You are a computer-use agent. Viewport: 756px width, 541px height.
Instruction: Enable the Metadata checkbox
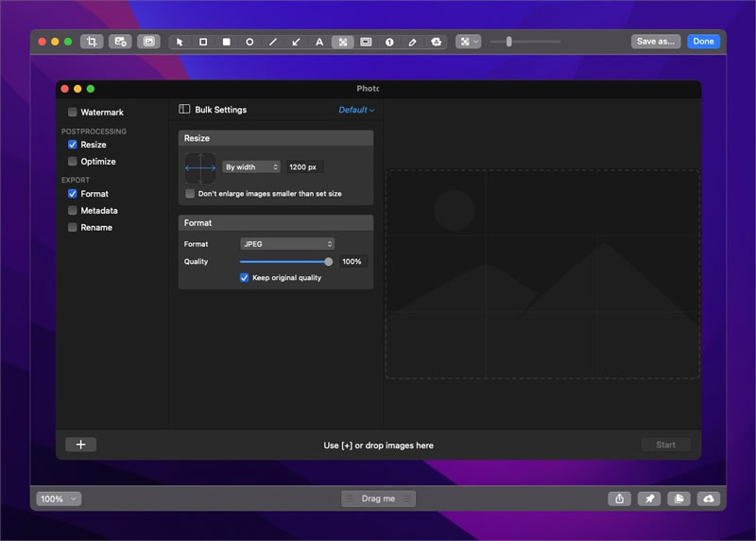click(73, 210)
